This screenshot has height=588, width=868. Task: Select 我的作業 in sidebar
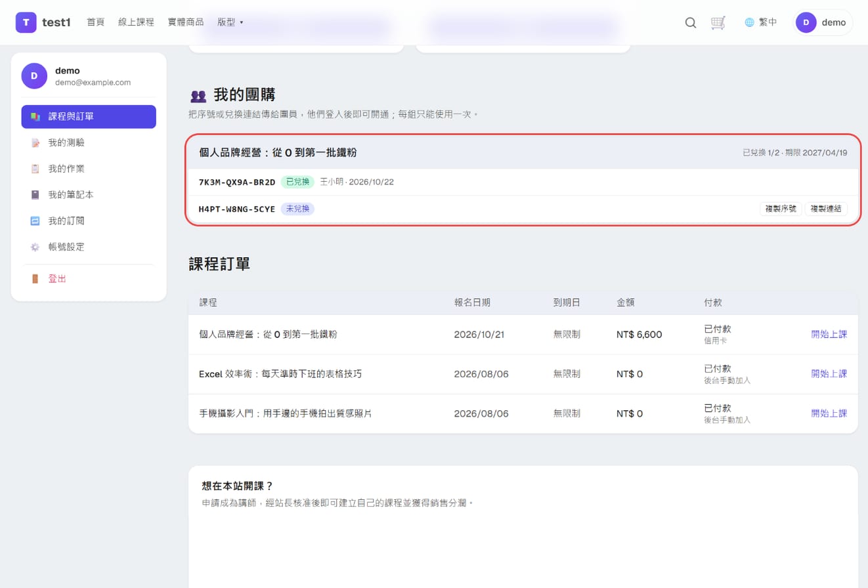(89, 169)
